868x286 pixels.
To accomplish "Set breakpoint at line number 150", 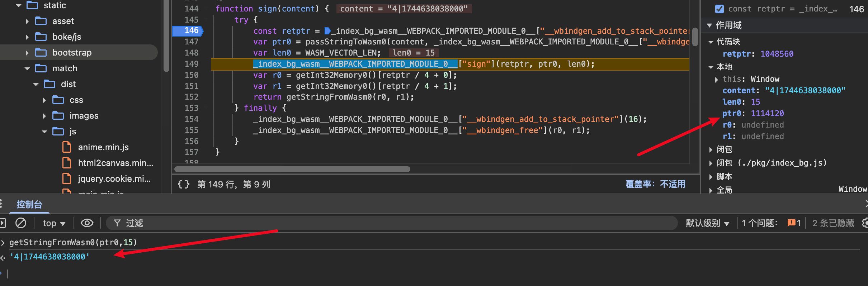I will pos(191,75).
